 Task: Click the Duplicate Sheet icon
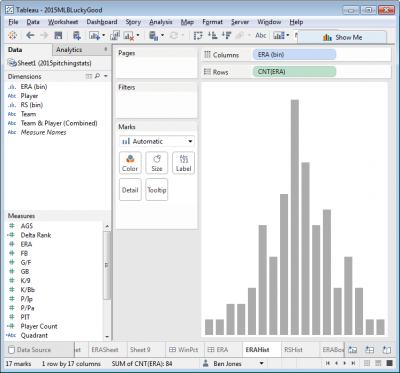[115, 35]
